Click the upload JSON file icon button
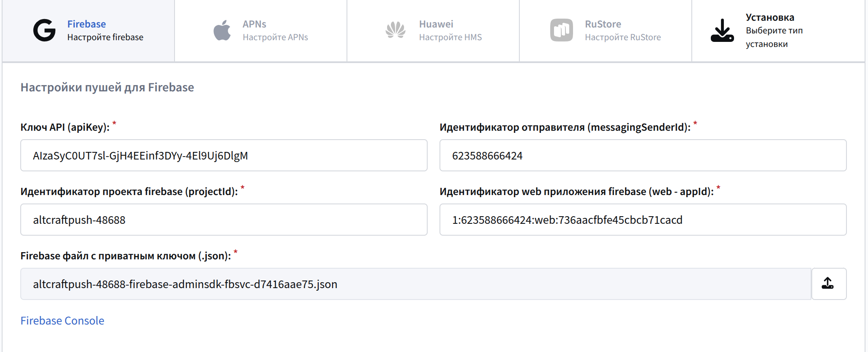The image size is (868, 352). point(829,284)
